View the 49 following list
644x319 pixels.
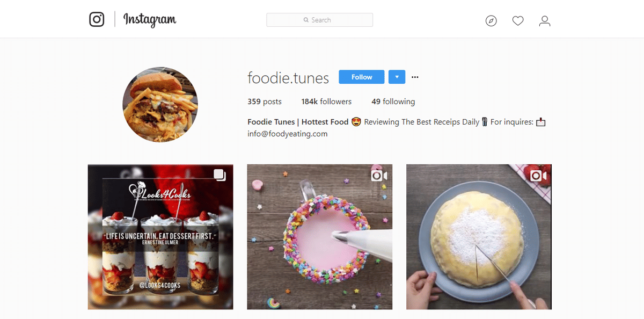tap(393, 102)
